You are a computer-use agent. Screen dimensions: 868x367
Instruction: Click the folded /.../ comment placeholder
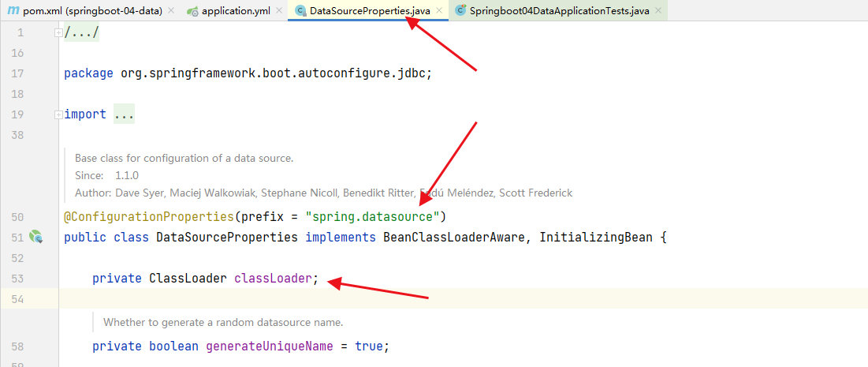[81, 32]
